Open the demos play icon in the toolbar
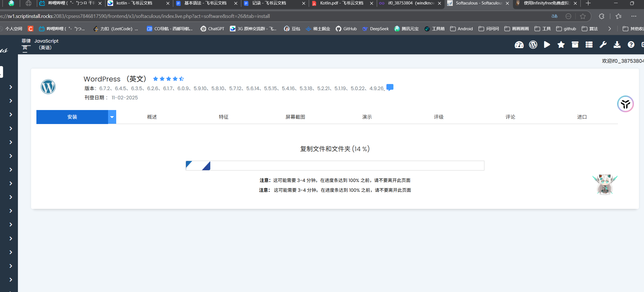 coord(547,45)
